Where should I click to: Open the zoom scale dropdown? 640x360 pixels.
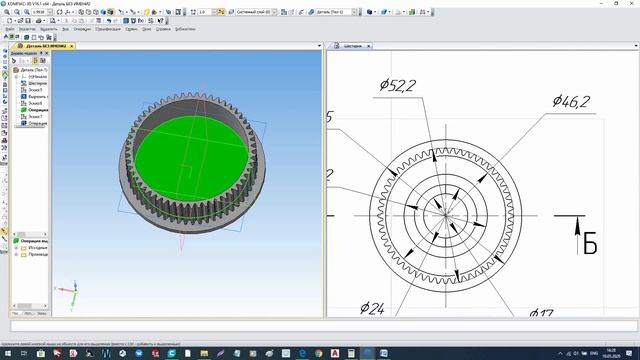click(x=50, y=12)
